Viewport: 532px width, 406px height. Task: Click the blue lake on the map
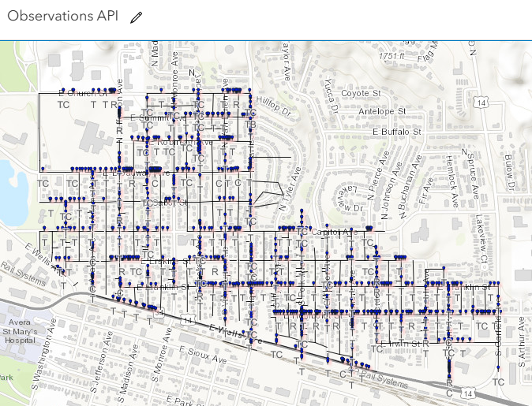click(13, 193)
